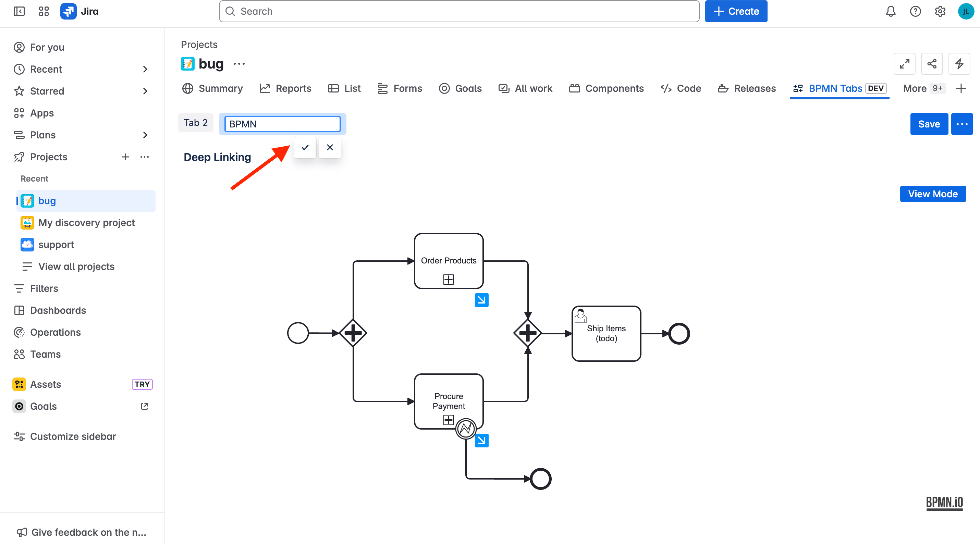Screen dimensions: 980x544
Task: Open the All work tab
Action: click(525, 89)
